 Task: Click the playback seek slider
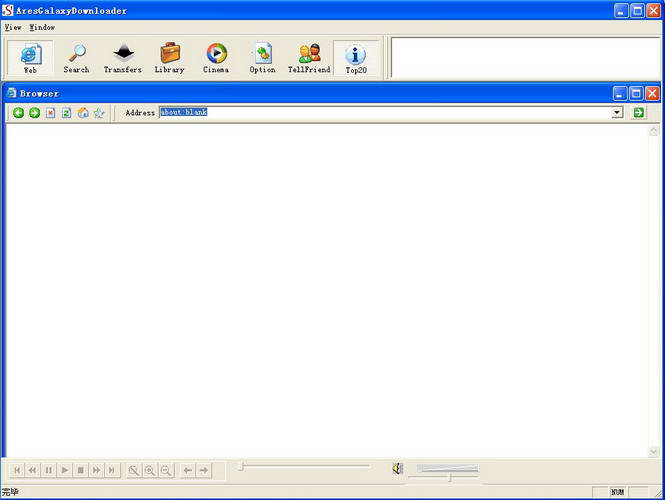point(304,466)
